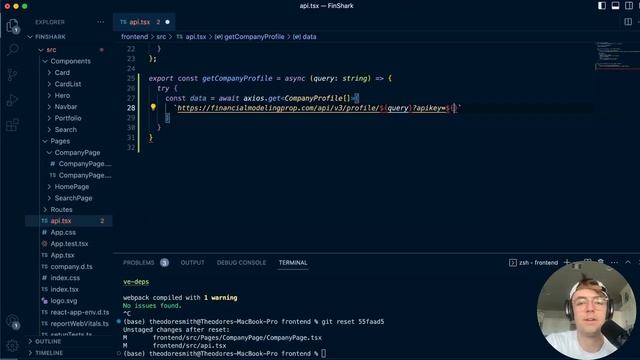
Task: Open the Manage gear settings icon
Action: 13,346
